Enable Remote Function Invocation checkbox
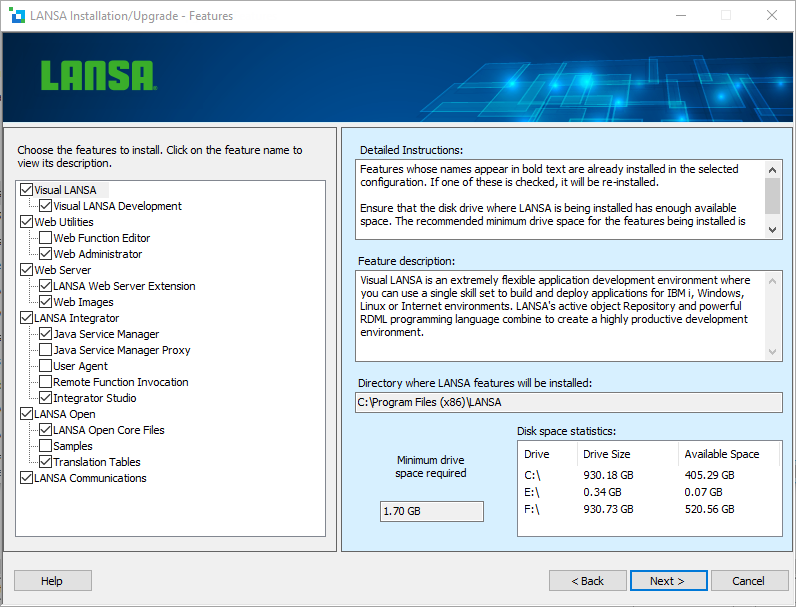Screen dimensions: 796x607 click(x=46, y=382)
